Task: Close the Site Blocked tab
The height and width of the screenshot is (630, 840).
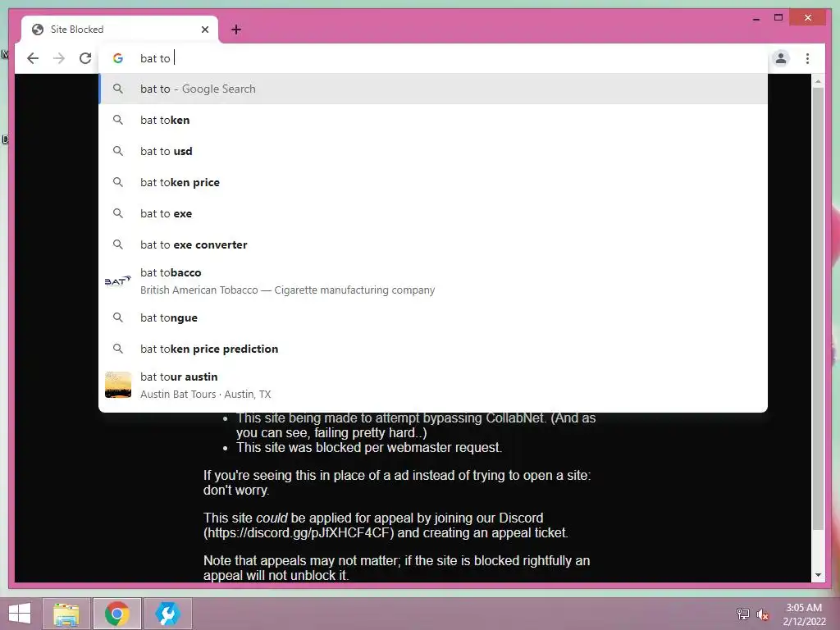Action: click(204, 30)
